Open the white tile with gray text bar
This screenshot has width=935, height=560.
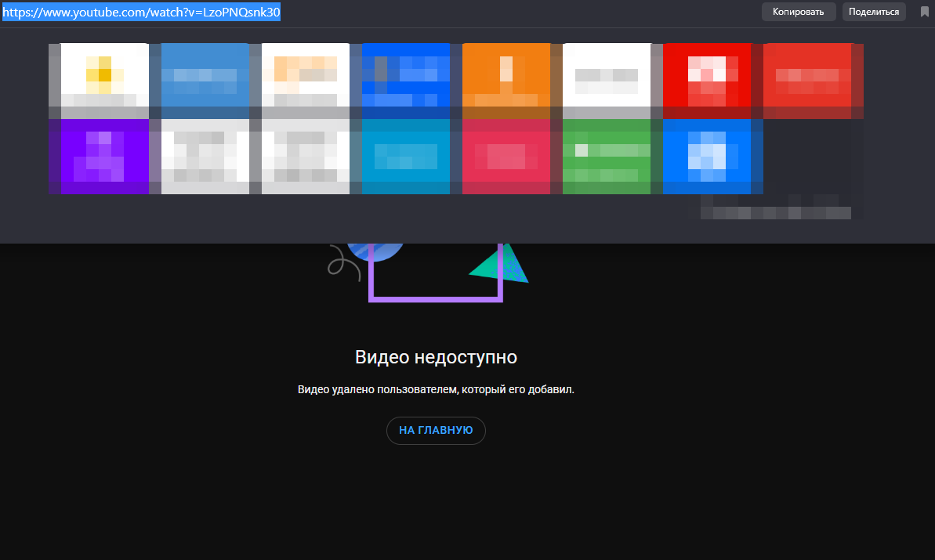607,75
